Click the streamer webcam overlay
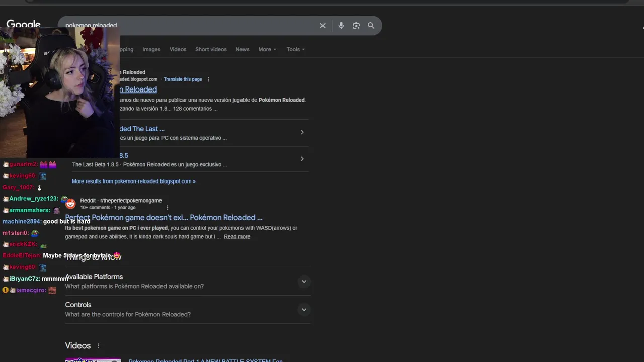644x362 pixels. [59, 93]
